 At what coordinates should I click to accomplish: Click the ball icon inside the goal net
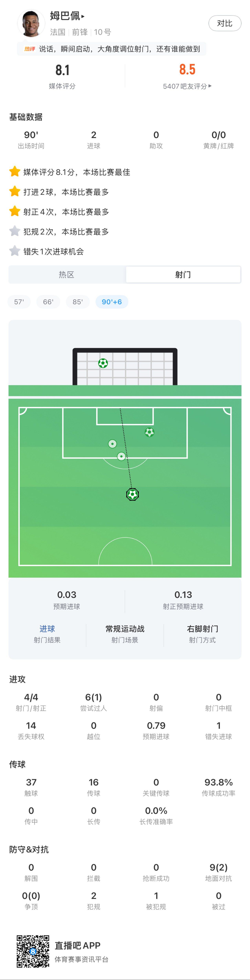(103, 363)
